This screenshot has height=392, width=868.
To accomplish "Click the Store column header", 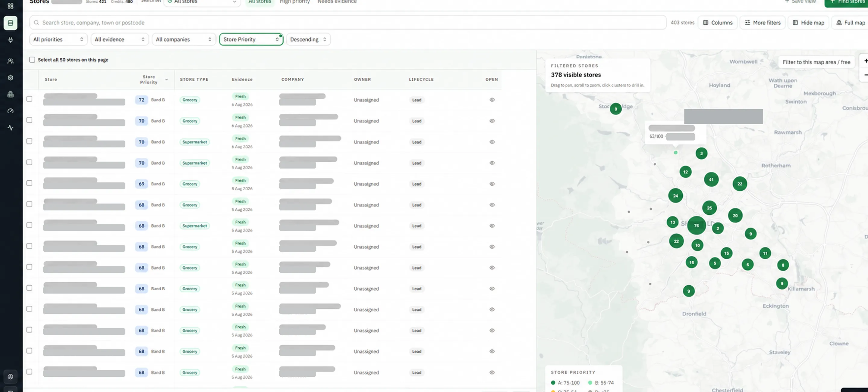I will [x=51, y=79].
